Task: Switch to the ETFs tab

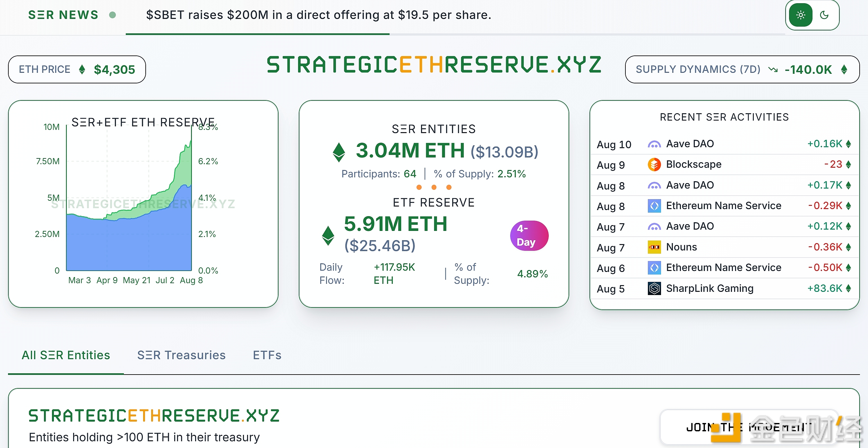Action: click(267, 355)
